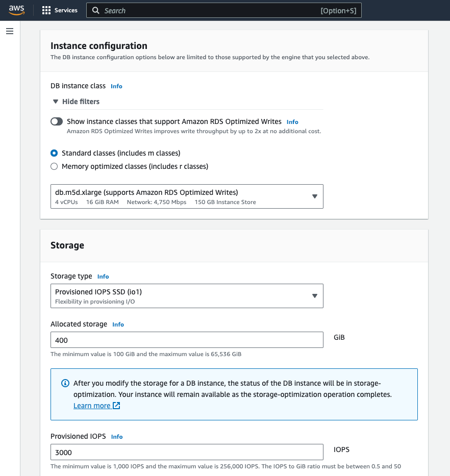Click the info circle in storage-optimization notice
The height and width of the screenshot is (476, 450).
click(x=65, y=383)
